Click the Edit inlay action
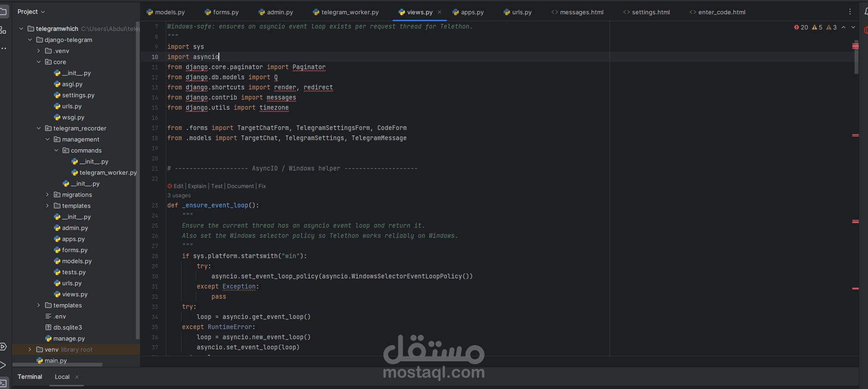The height and width of the screenshot is (389, 868). (x=178, y=186)
